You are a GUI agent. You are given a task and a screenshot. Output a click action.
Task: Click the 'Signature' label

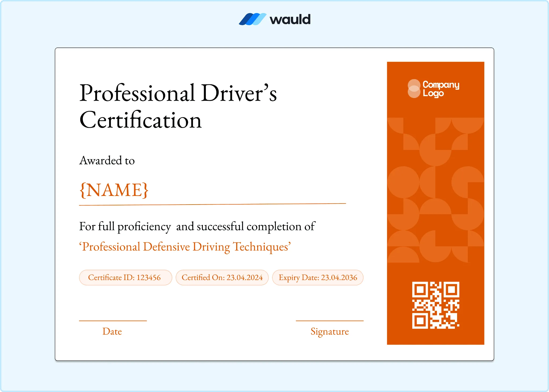point(330,332)
